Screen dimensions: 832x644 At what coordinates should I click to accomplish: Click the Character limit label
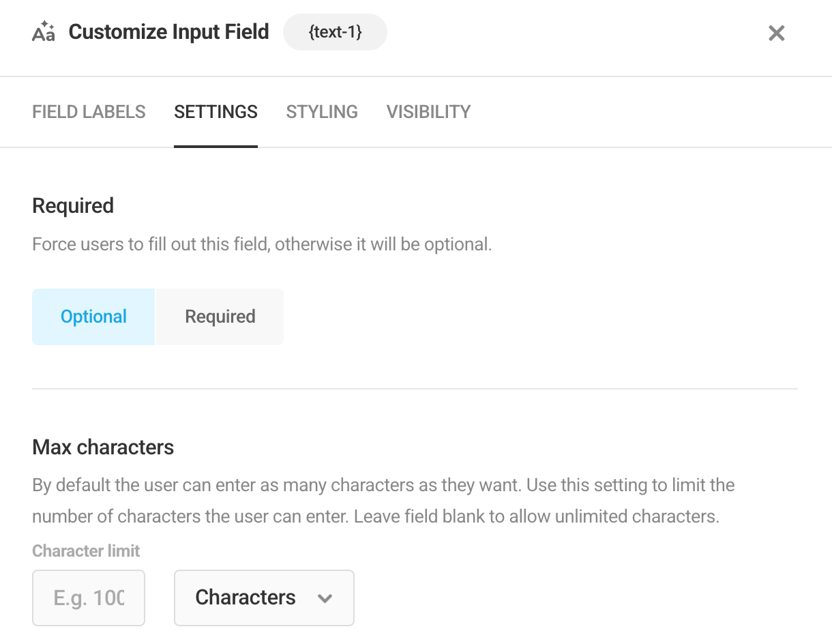tap(86, 551)
